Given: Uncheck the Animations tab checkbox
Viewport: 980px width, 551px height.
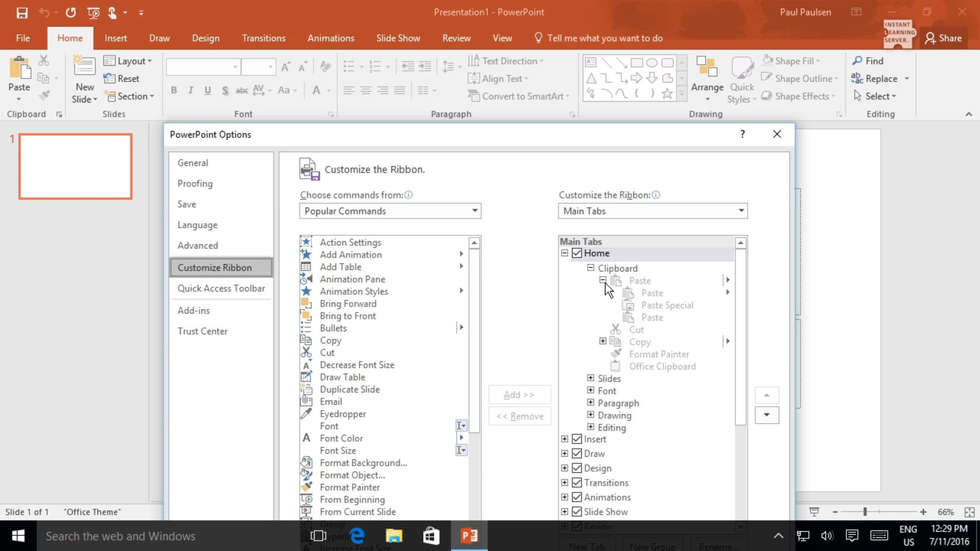Looking at the screenshot, I should (577, 497).
